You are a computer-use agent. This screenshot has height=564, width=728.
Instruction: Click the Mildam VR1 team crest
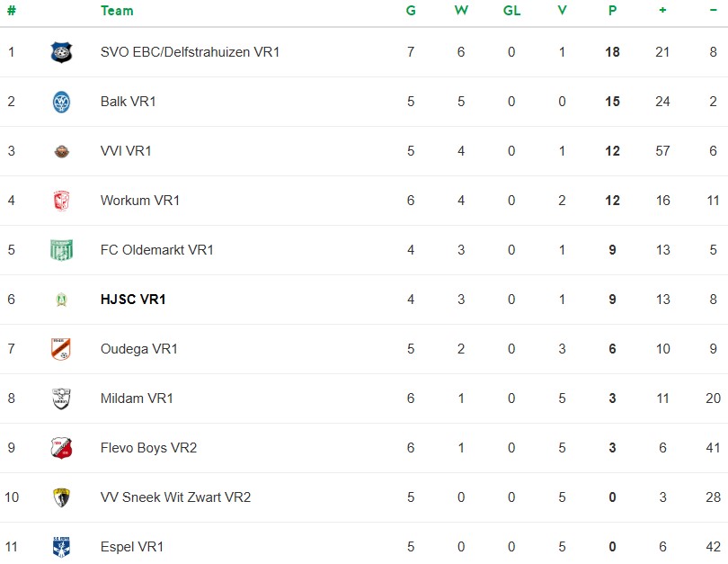click(61, 398)
